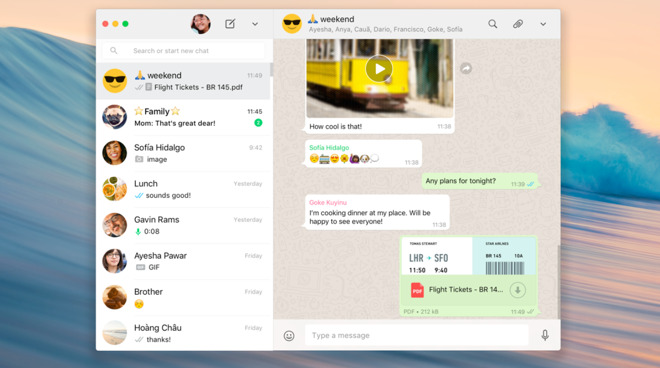This screenshot has height=368, width=660.
Task: Click the chat list scrollbar
Action: (271, 70)
